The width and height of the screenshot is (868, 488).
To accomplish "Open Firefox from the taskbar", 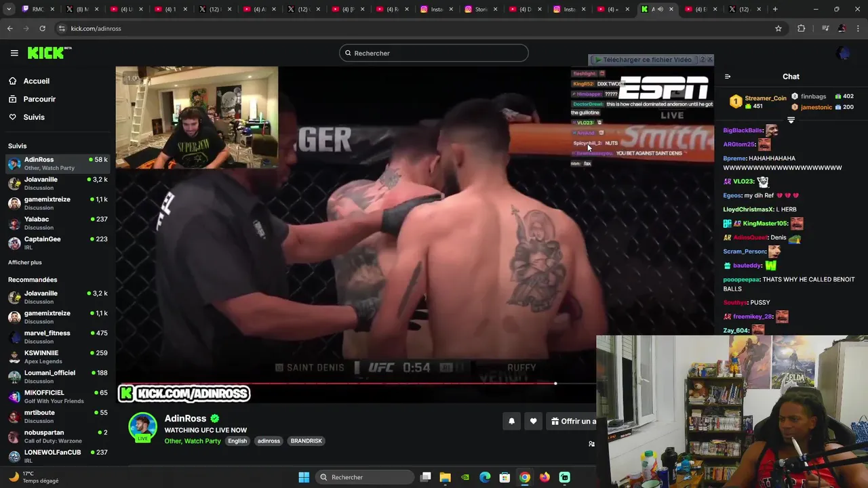I will (x=545, y=477).
